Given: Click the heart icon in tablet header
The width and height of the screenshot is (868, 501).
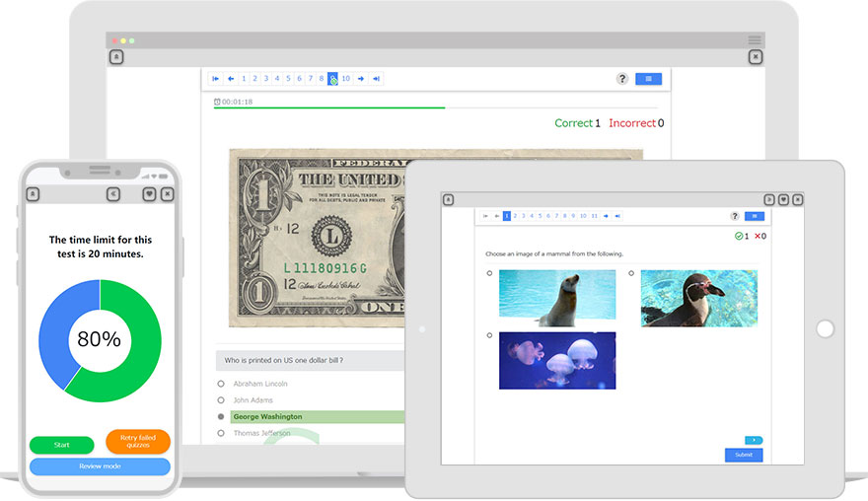Looking at the screenshot, I should [x=783, y=199].
